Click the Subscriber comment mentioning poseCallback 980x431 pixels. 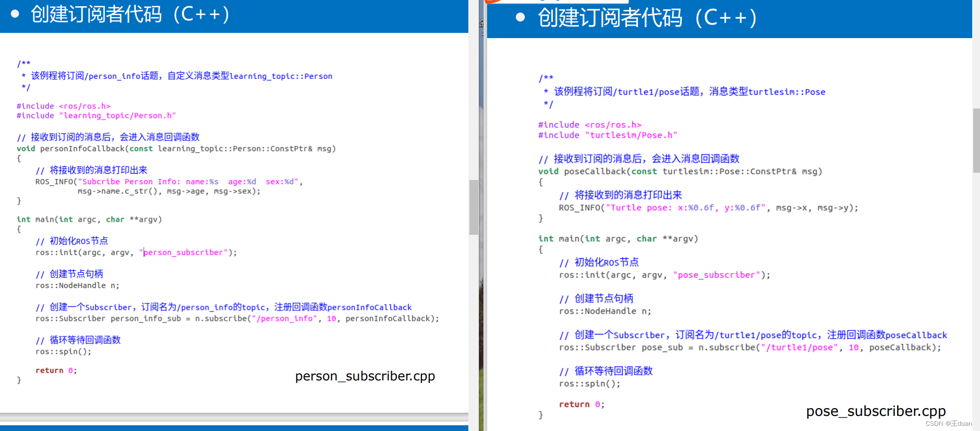[753, 335]
